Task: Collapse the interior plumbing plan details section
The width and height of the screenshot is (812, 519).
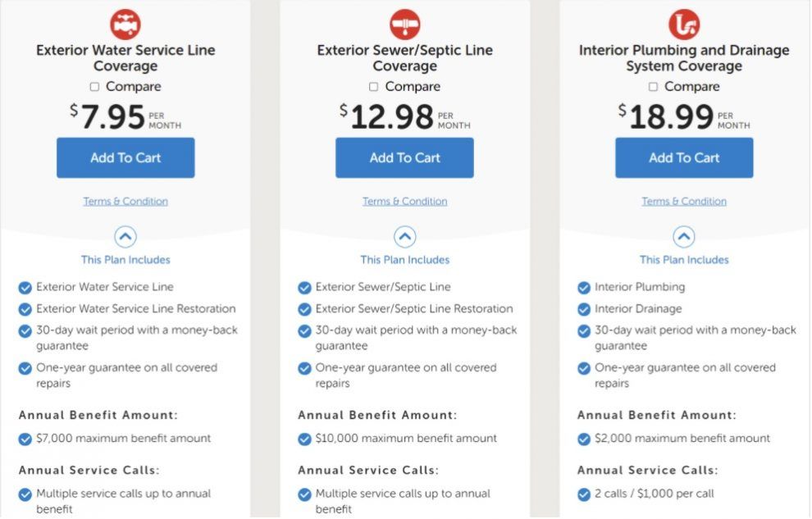Action: point(684,238)
